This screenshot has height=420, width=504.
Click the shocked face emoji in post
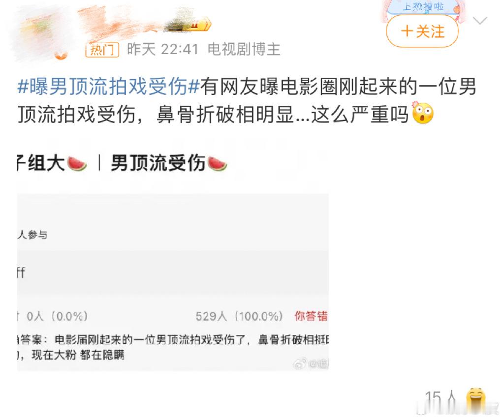(422, 113)
